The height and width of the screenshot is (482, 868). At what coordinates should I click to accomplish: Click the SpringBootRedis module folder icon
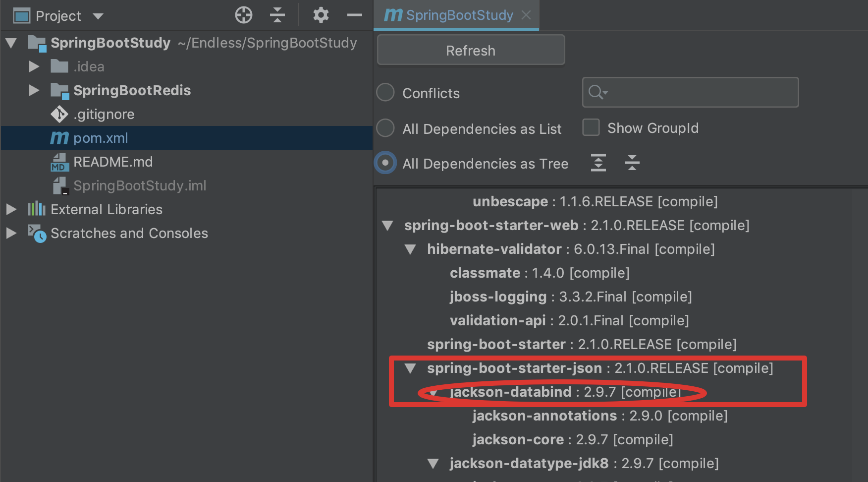pyautogui.click(x=60, y=91)
